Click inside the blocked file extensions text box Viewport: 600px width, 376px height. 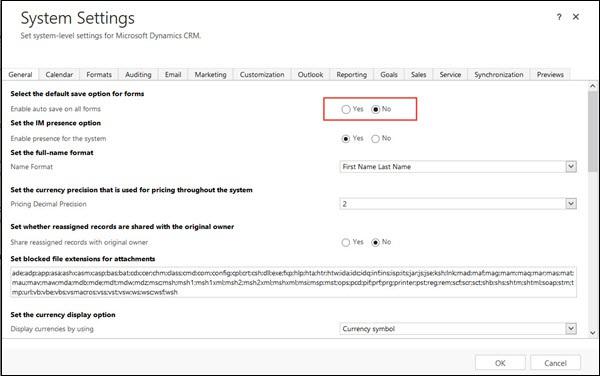[293, 282]
